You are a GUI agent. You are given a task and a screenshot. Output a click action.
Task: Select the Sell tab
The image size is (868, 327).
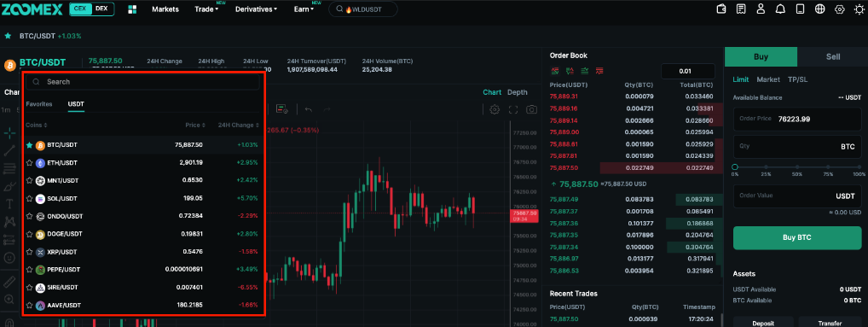click(832, 56)
